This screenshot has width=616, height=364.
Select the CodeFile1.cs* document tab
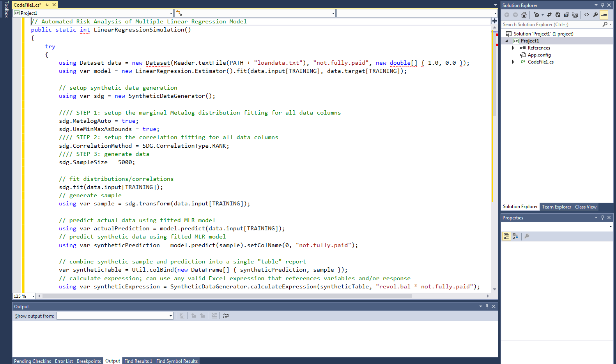point(27,5)
